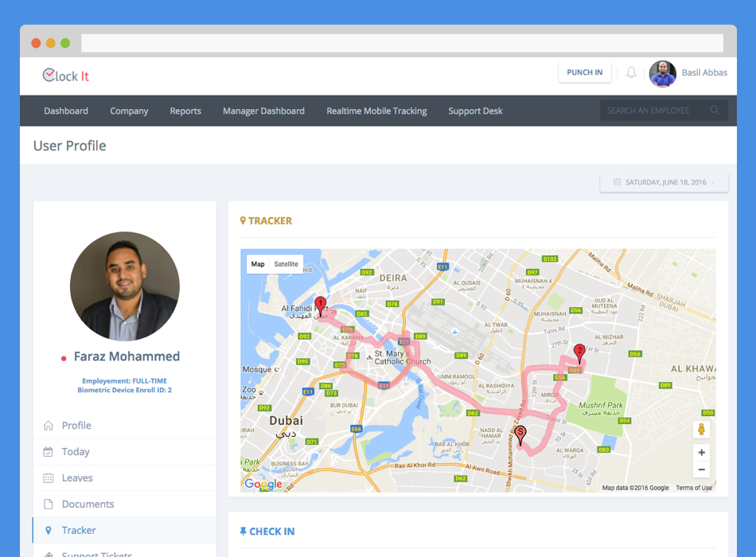The image size is (756, 557).
Task: Click the red browser close dot
Action: pos(36,43)
